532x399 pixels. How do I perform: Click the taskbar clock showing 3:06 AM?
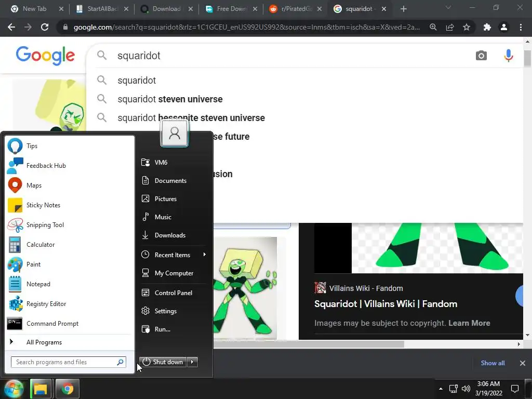488,389
